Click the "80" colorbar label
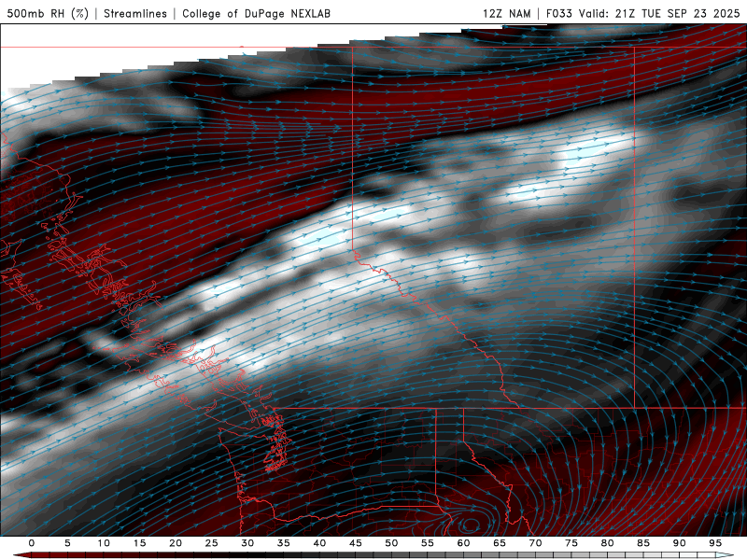The height and width of the screenshot is (560, 747). click(x=607, y=543)
